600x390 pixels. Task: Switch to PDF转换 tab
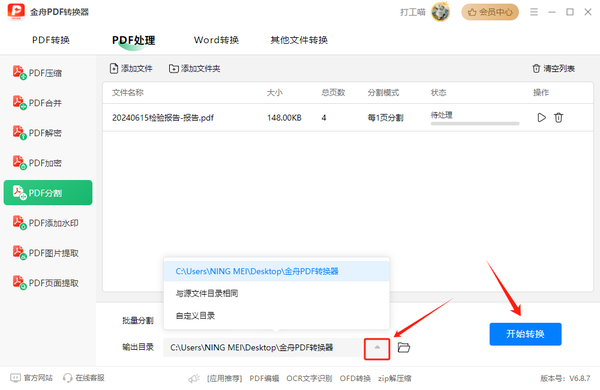coord(51,40)
